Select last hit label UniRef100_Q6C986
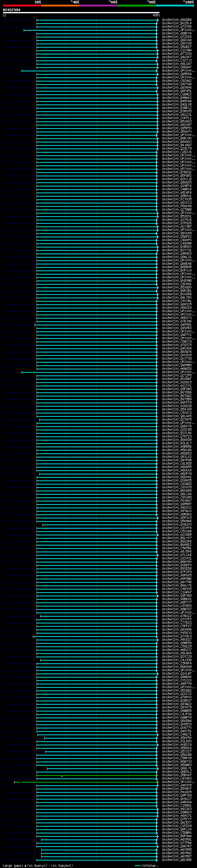The image size is (197, 868). pyautogui.click(x=177, y=860)
